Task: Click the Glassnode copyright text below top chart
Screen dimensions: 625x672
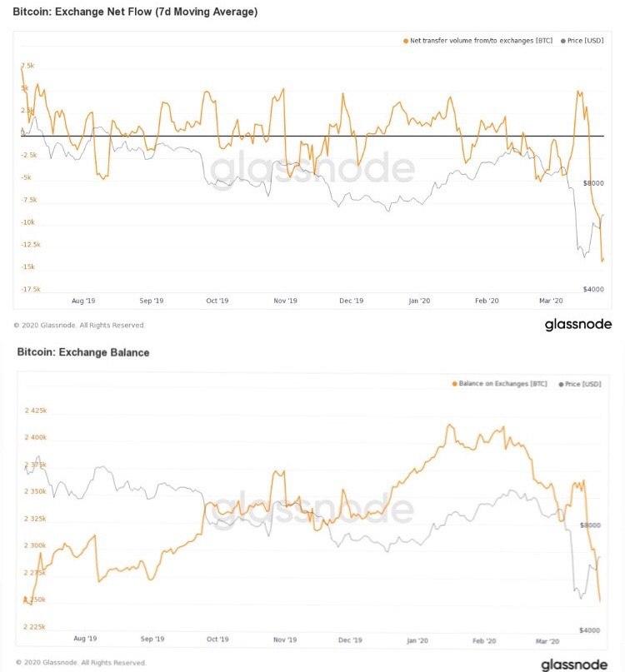Action: [79, 326]
